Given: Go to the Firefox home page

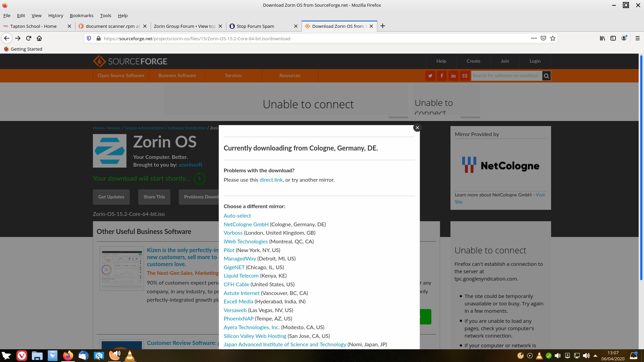Looking at the screenshot, I should pos(39,38).
